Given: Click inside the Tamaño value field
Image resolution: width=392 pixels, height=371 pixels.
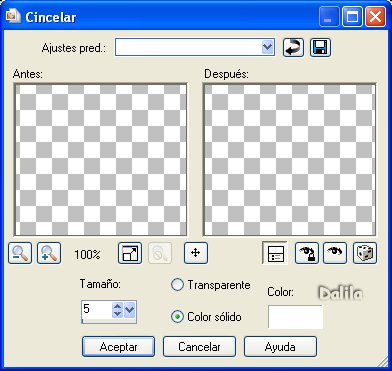Looking at the screenshot, I should tap(97, 310).
